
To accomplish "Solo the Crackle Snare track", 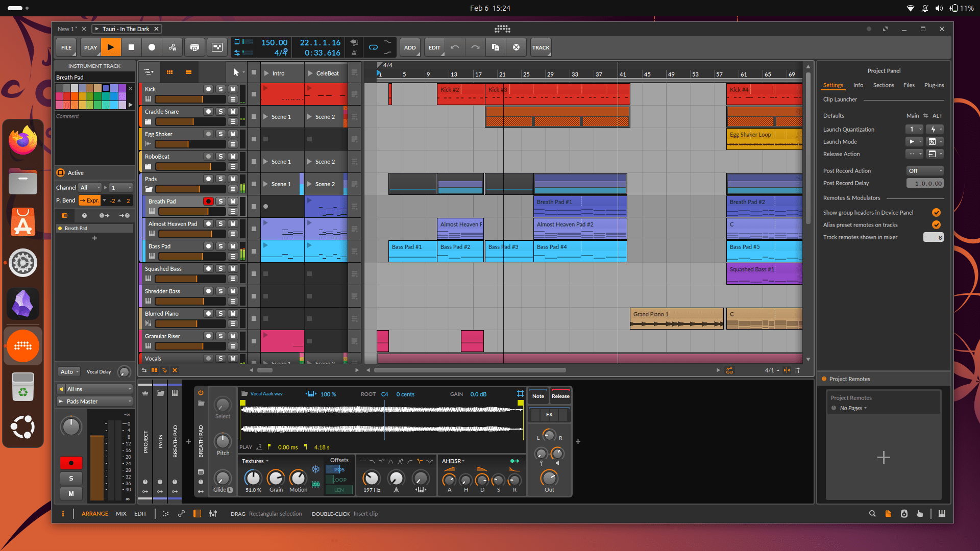I will [x=220, y=111].
